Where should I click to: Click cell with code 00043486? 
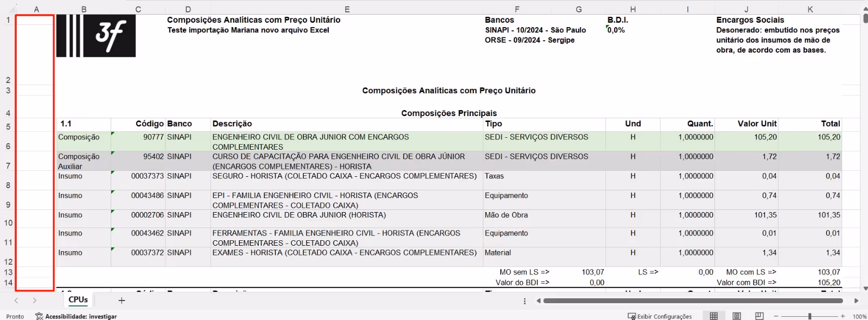[x=138, y=200]
